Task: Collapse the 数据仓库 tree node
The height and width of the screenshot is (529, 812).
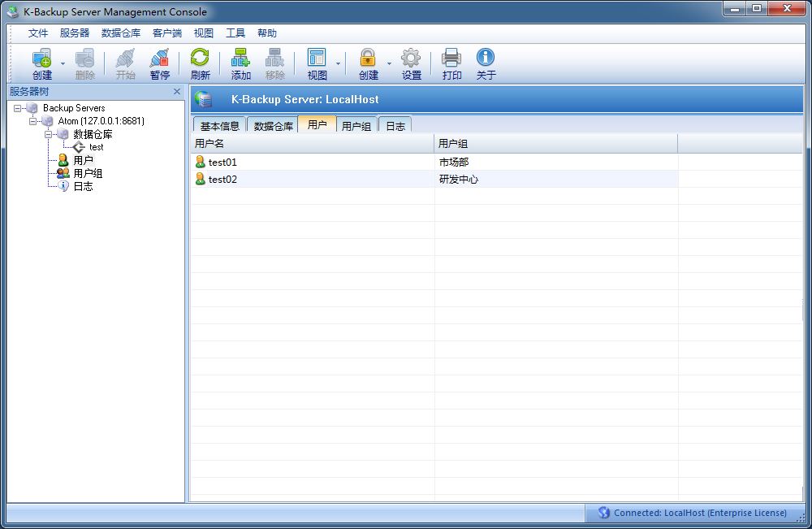Action: pyautogui.click(x=48, y=134)
